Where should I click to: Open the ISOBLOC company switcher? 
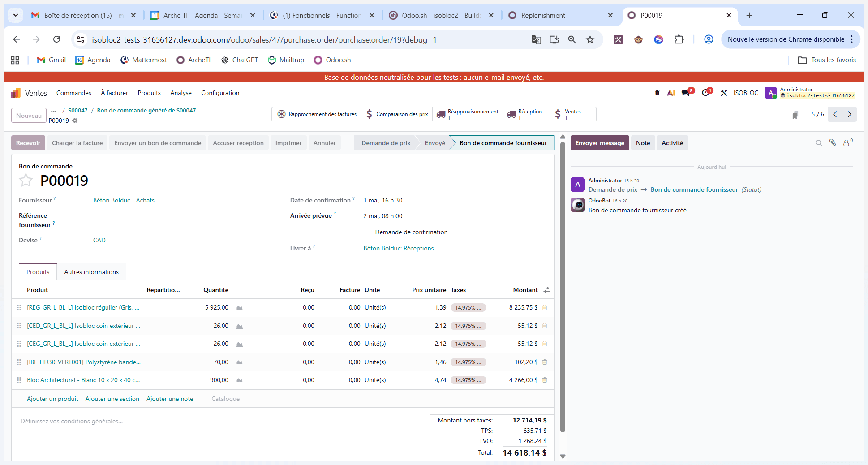pos(746,93)
